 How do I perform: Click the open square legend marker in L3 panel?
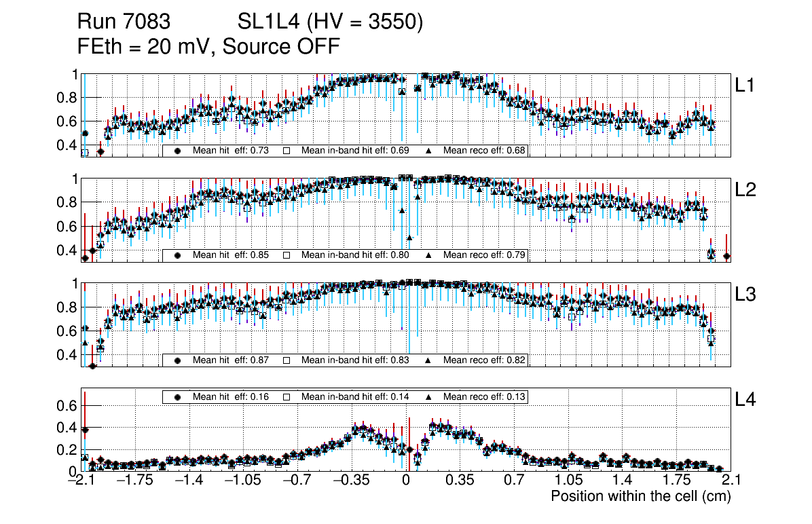tap(287, 360)
